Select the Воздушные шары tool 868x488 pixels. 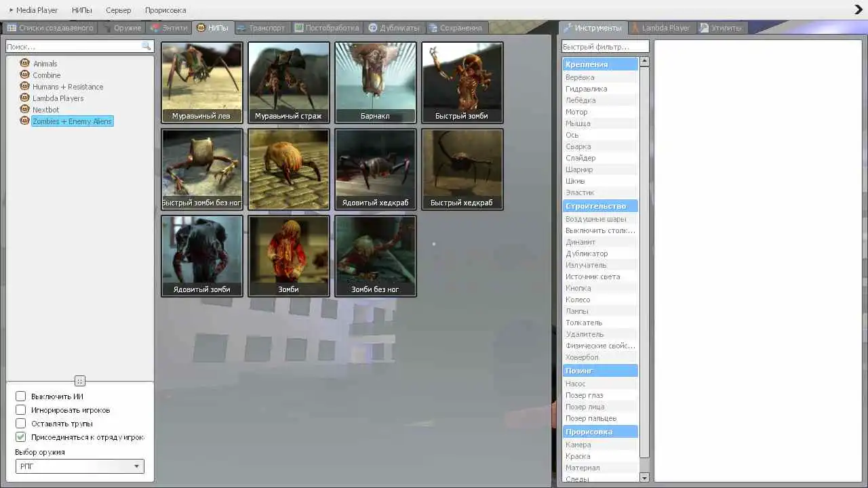[600, 219]
